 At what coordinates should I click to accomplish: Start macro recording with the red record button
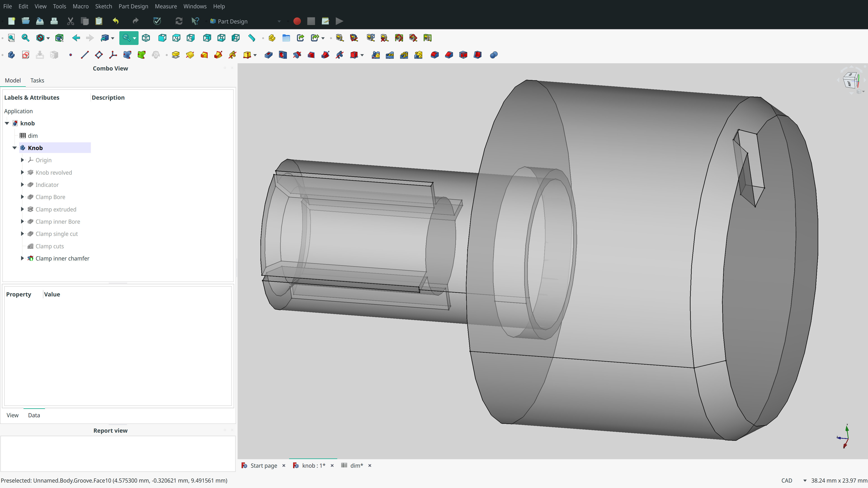[x=297, y=21]
